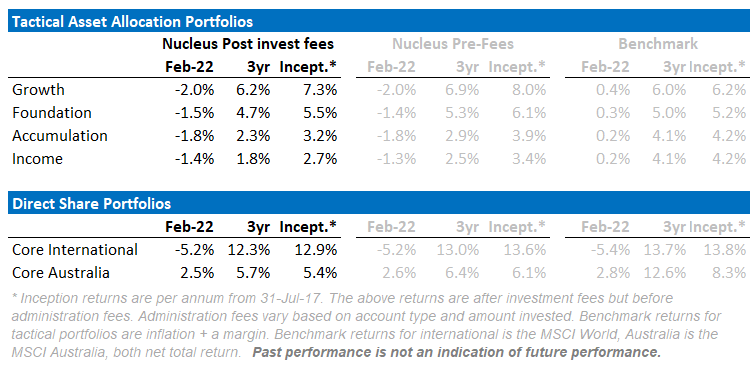
Task: Click the Nucleus Post invest fees heading
Action: tap(248, 44)
